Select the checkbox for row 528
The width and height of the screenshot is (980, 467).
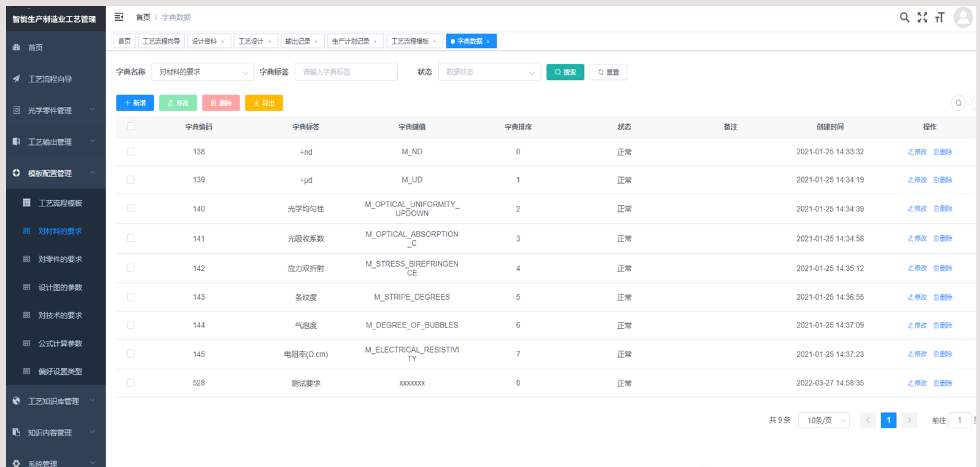point(131,383)
